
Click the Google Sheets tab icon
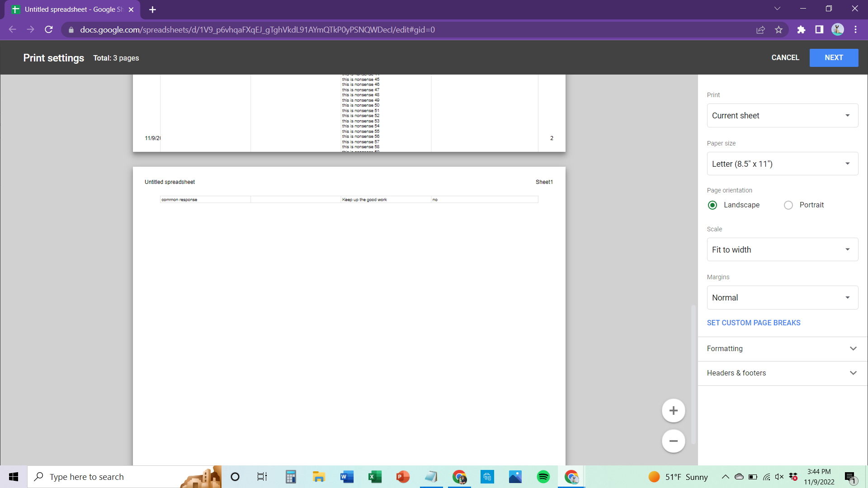(15, 9)
